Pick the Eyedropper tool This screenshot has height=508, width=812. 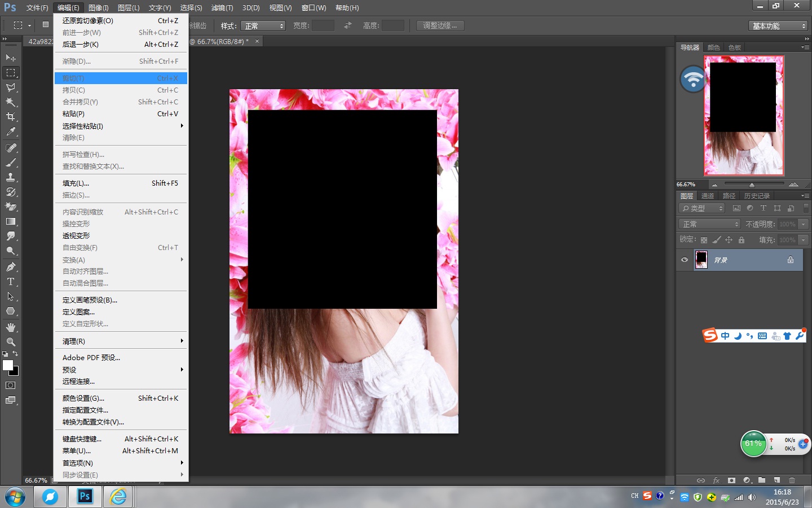(x=11, y=132)
